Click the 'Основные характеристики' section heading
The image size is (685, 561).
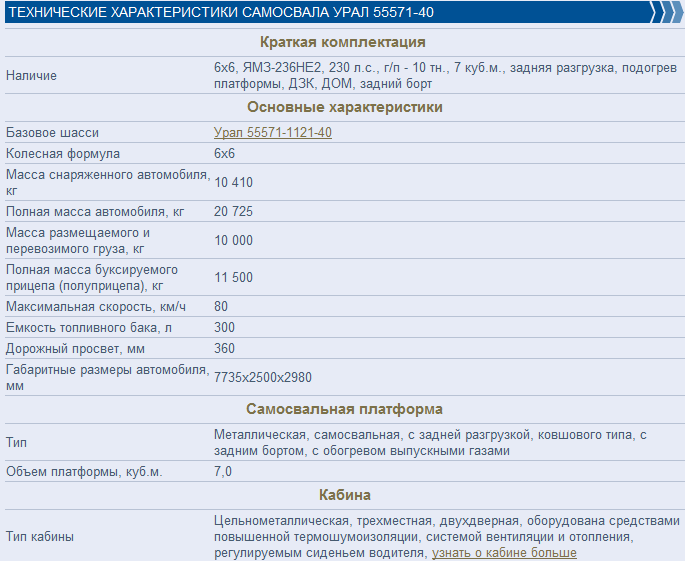345,107
